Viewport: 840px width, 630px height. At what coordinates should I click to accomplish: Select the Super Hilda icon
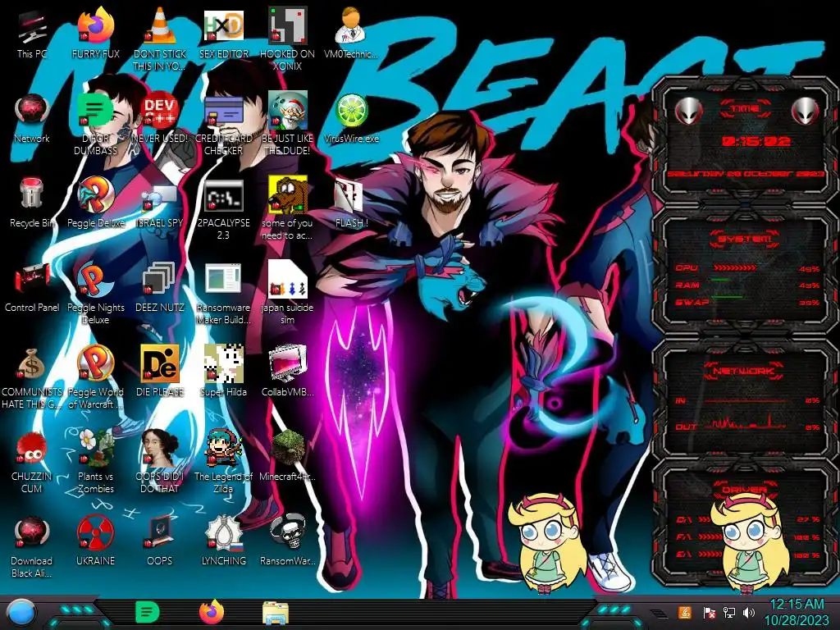pyautogui.click(x=224, y=364)
